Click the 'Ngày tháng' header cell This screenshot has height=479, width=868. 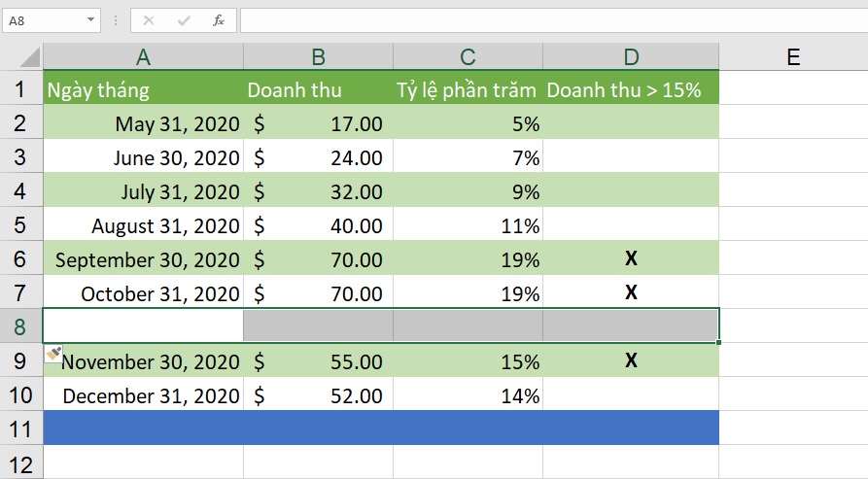144,88
